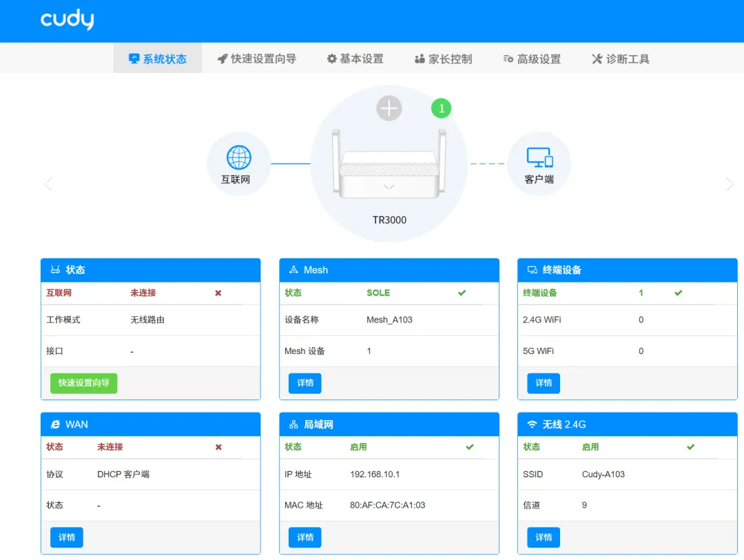Click the green check in Mesh 状态 row
Image resolution: width=744 pixels, height=560 pixels.
point(462,293)
